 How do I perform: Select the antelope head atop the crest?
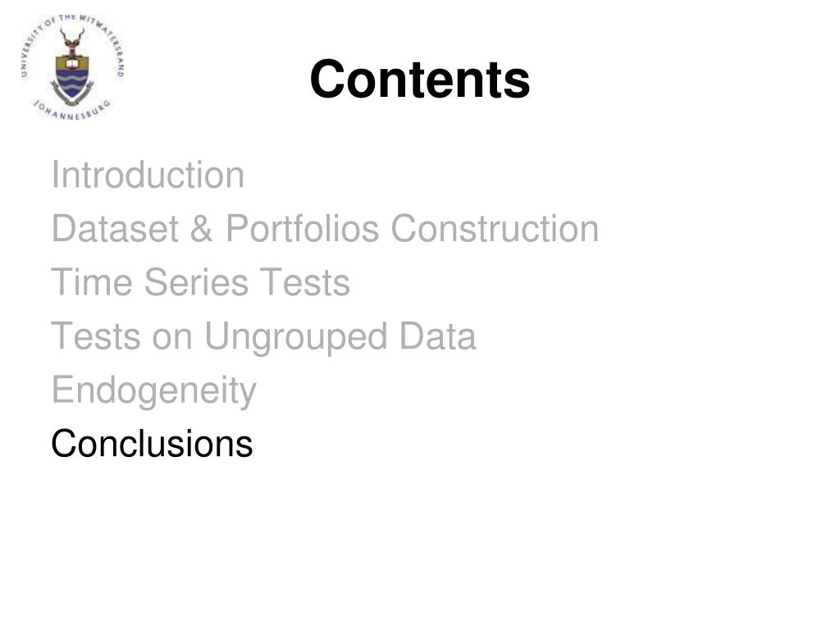coord(72,42)
